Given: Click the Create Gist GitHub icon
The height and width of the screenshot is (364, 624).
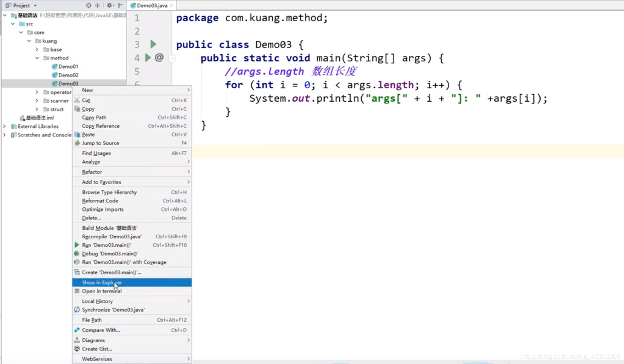Looking at the screenshot, I should click(77, 349).
